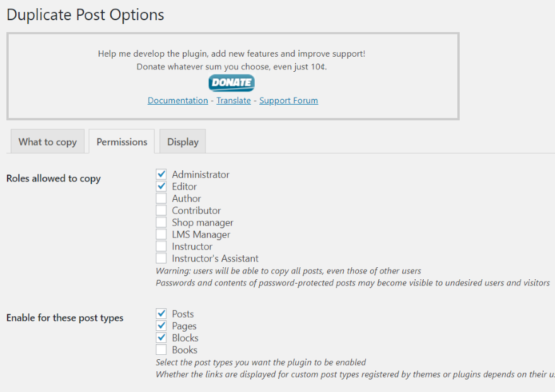Enable the Instructor role checkbox
Viewport: 555px width, 392px height.
point(161,246)
